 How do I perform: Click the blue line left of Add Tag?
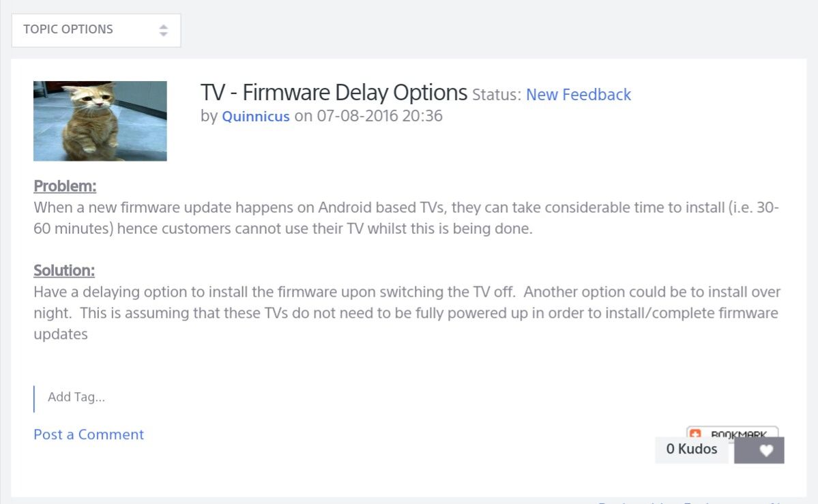(x=34, y=399)
